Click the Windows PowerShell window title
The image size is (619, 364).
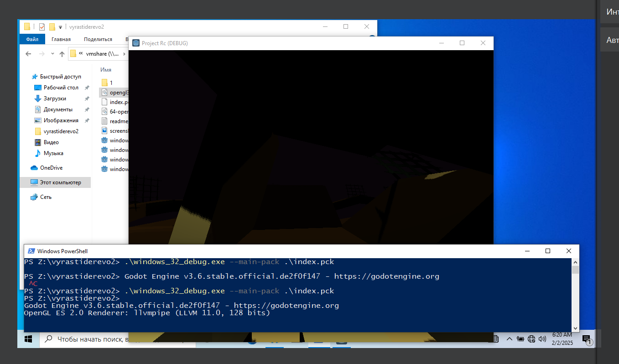point(62,251)
